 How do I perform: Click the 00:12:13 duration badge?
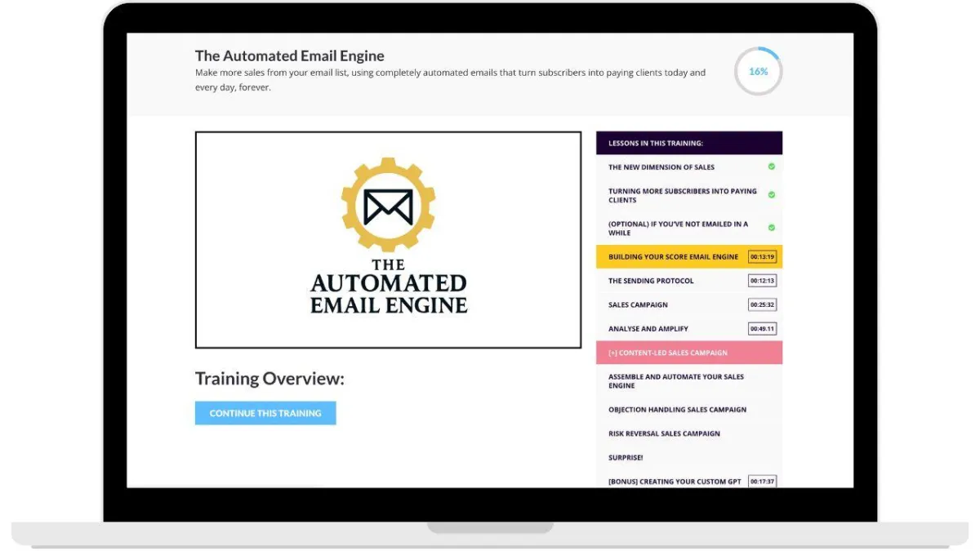point(762,281)
